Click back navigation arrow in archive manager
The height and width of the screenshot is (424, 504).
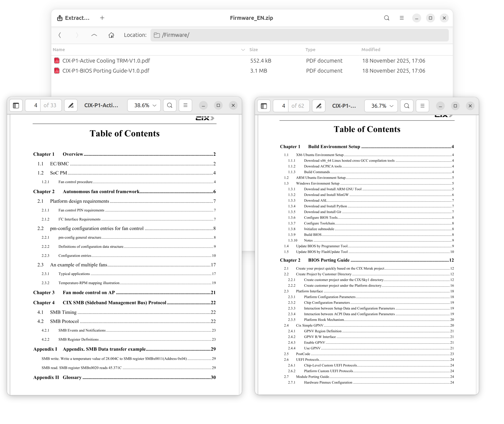click(x=60, y=35)
